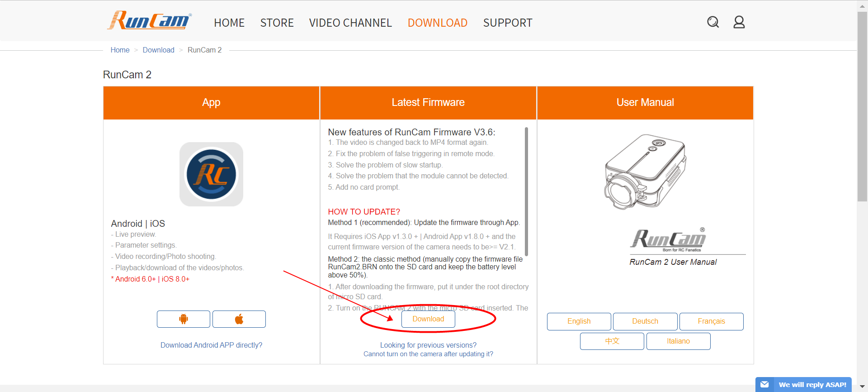The width and height of the screenshot is (868, 392).
Task: Click the user account icon
Action: tap(739, 22)
